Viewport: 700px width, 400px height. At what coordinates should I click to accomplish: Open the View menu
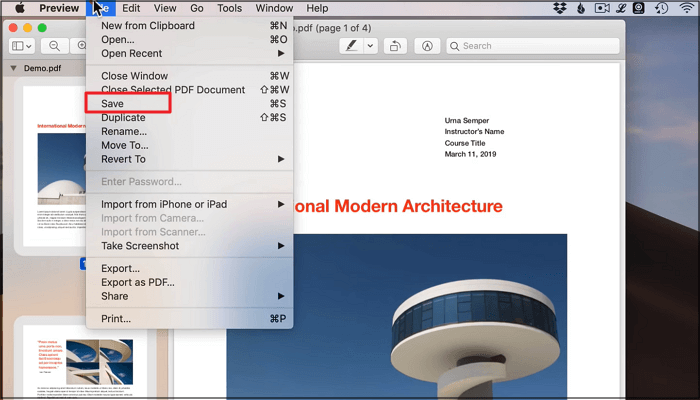(x=165, y=8)
